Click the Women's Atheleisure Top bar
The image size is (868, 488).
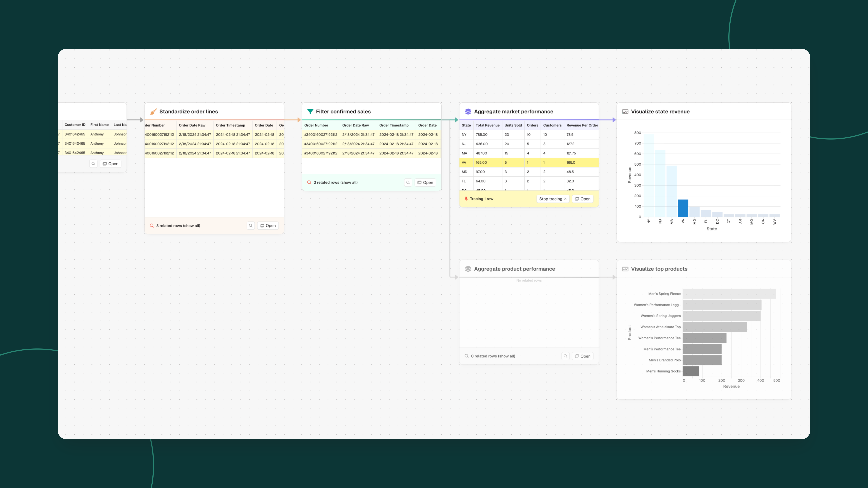point(715,327)
